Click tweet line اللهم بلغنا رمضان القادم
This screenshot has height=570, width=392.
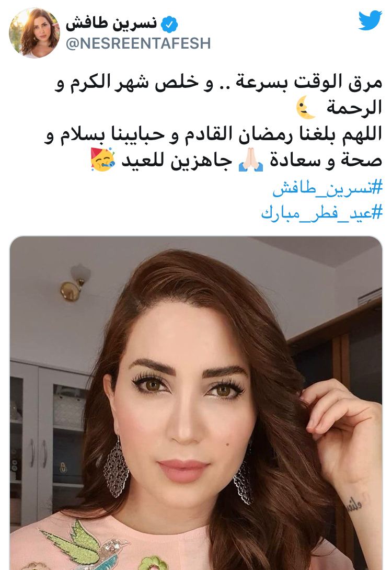(x=213, y=134)
